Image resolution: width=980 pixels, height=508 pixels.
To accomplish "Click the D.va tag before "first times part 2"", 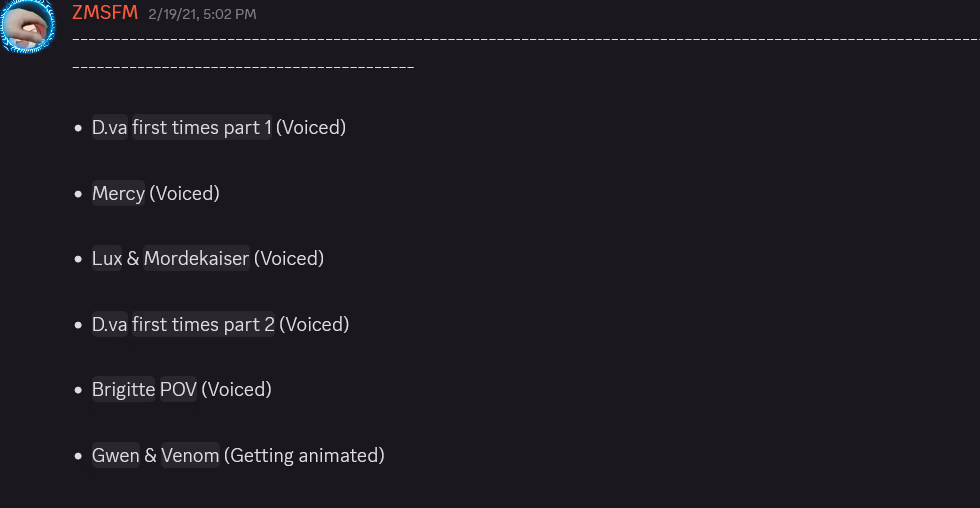I will click(109, 325).
